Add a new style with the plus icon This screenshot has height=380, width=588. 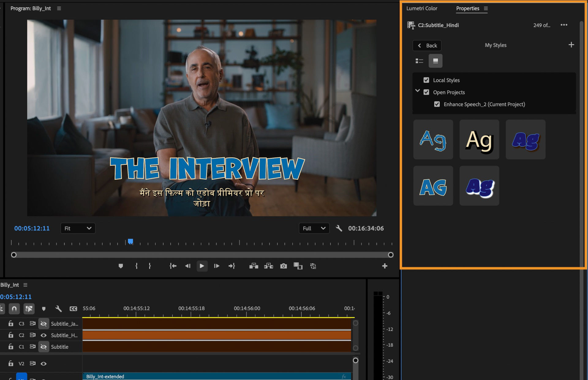[x=571, y=45]
